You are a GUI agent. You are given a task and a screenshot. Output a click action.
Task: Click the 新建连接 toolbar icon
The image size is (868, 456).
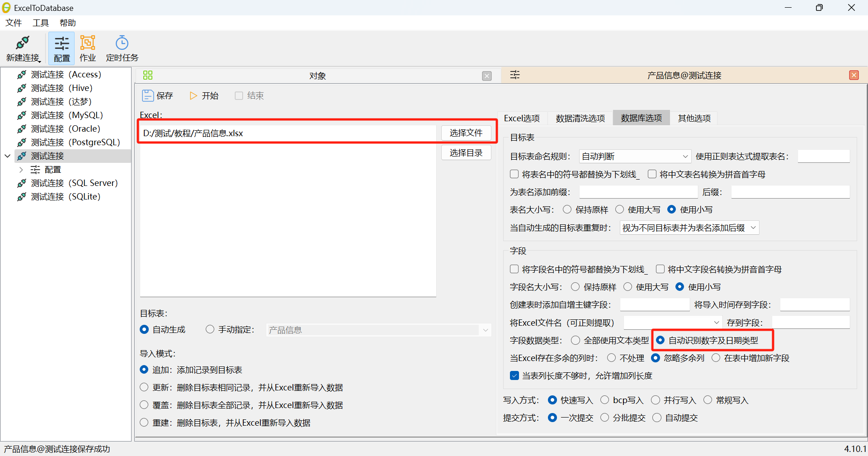23,43
